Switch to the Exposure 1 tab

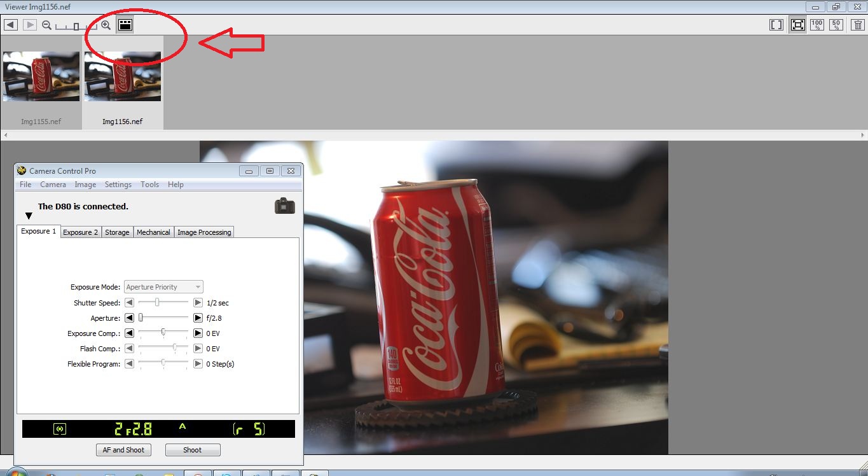38,231
